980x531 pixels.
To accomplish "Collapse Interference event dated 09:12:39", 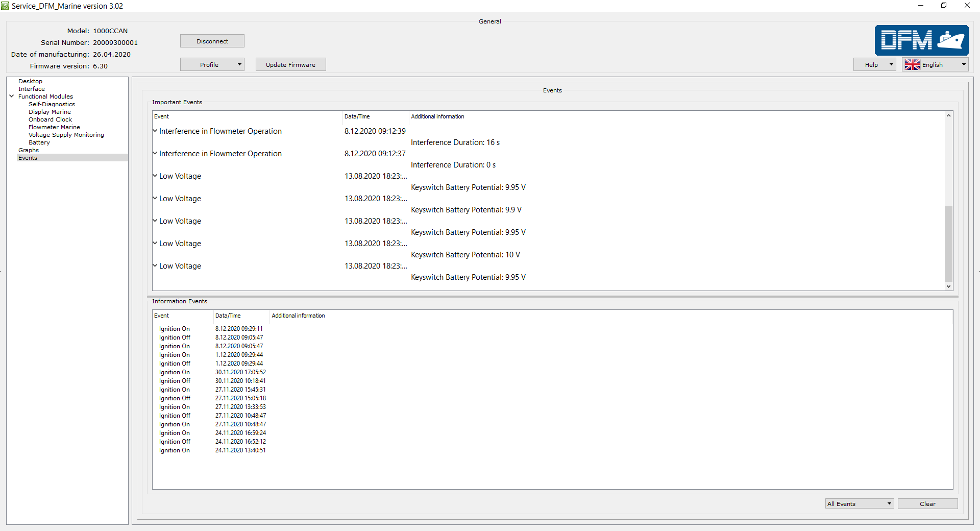I will [x=155, y=131].
